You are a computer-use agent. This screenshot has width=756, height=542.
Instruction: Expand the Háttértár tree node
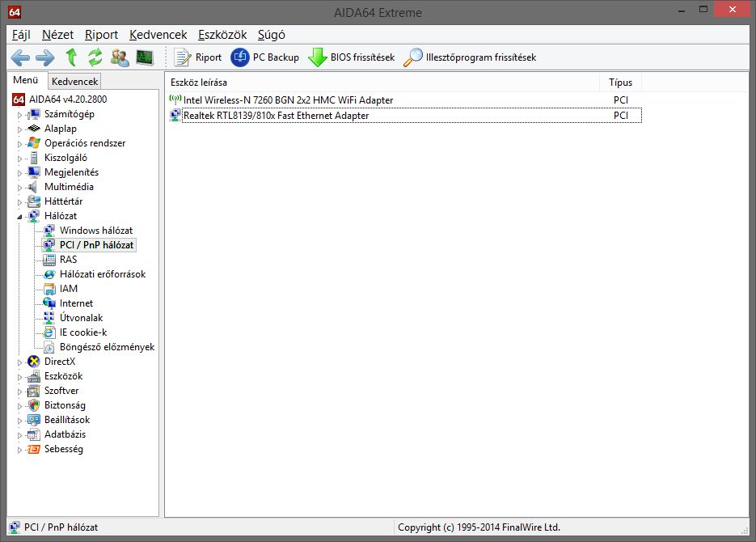(19, 202)
